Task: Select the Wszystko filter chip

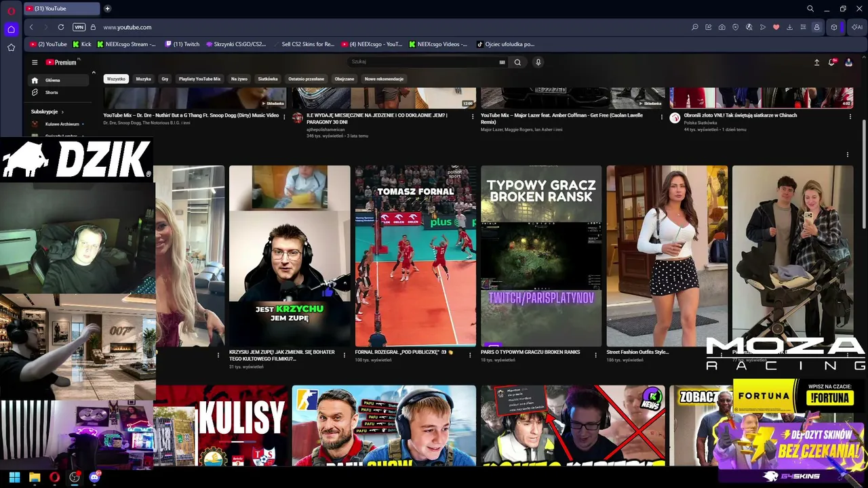Action: tap(116, 79)
